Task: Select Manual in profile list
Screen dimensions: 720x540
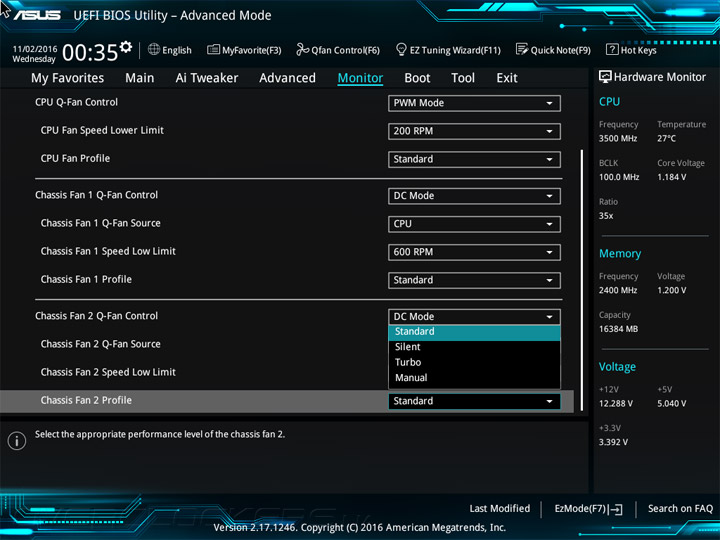Action: (474, 378)
